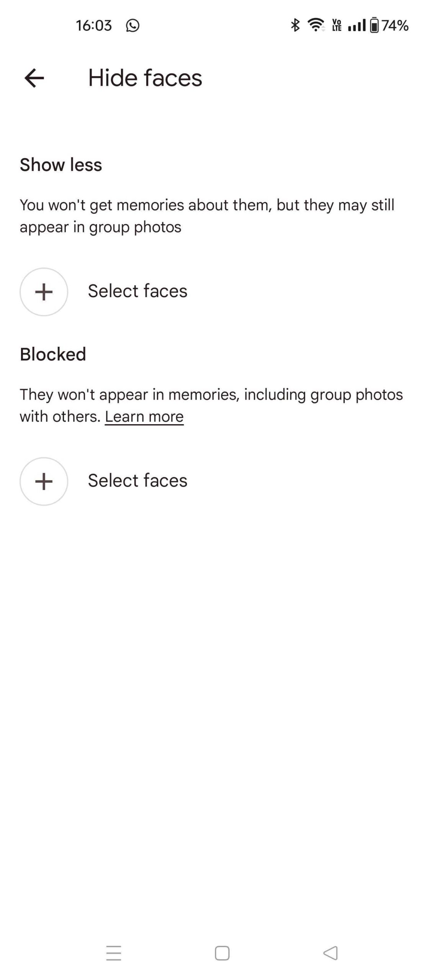This screenshot has width=439, height=980.
Task: Tap the Show less section heading
Action: [61, 165]
